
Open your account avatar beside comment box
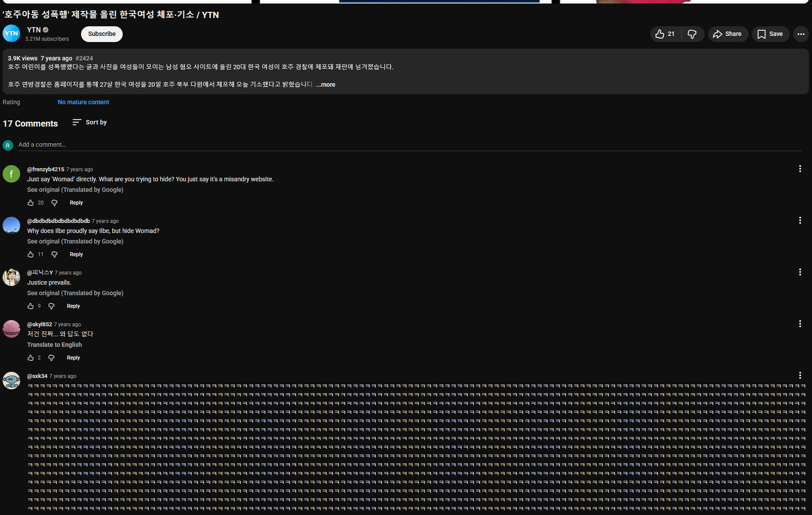tap(8, 145)
